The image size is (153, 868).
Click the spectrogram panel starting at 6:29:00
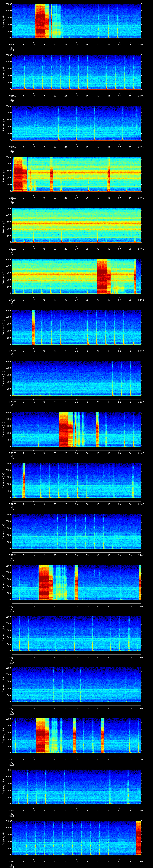[76, 378]
